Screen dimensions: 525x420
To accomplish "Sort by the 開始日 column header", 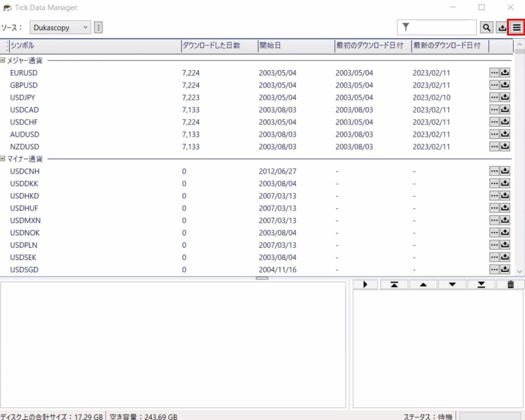I will coord(296,46).
